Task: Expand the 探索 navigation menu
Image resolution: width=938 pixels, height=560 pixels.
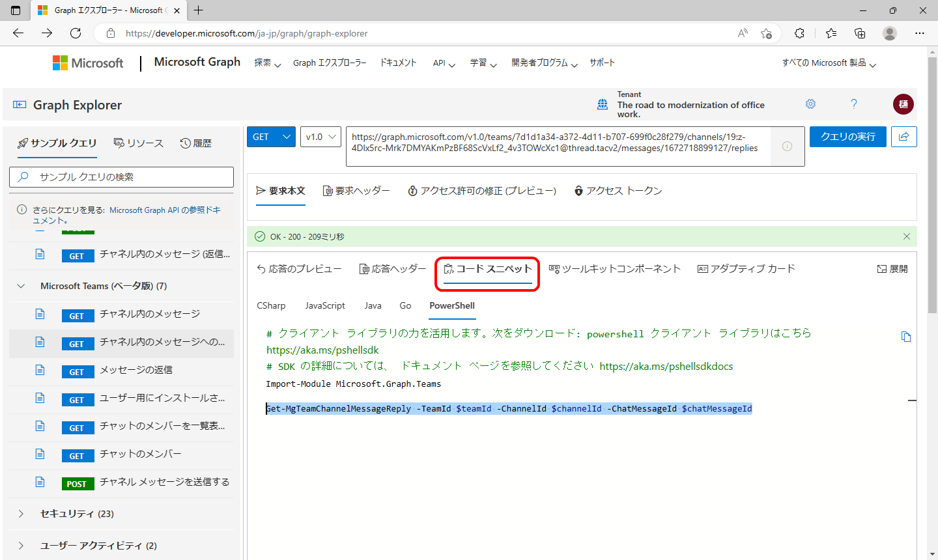Action: 268,63
